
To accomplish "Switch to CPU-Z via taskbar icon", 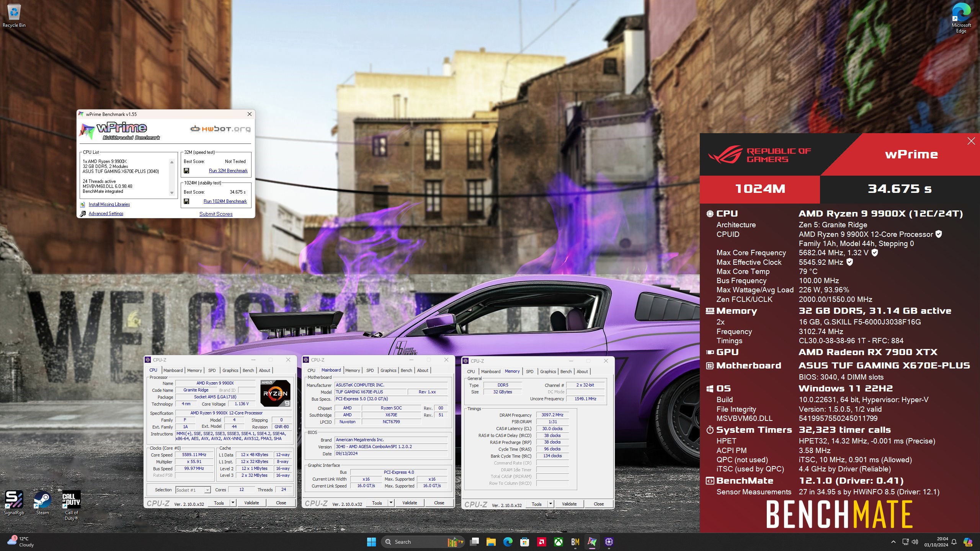I will 609,542.
